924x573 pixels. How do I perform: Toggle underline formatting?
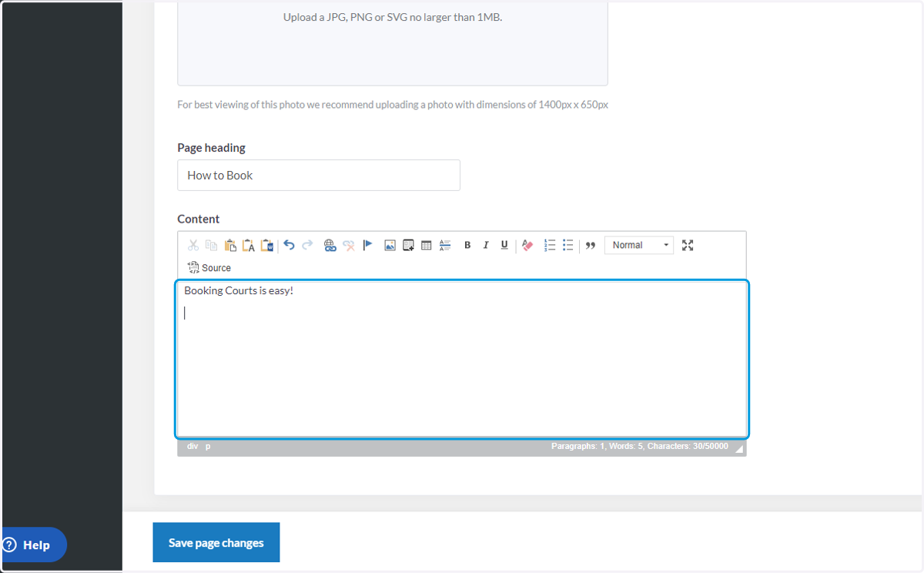coord(504,245)
